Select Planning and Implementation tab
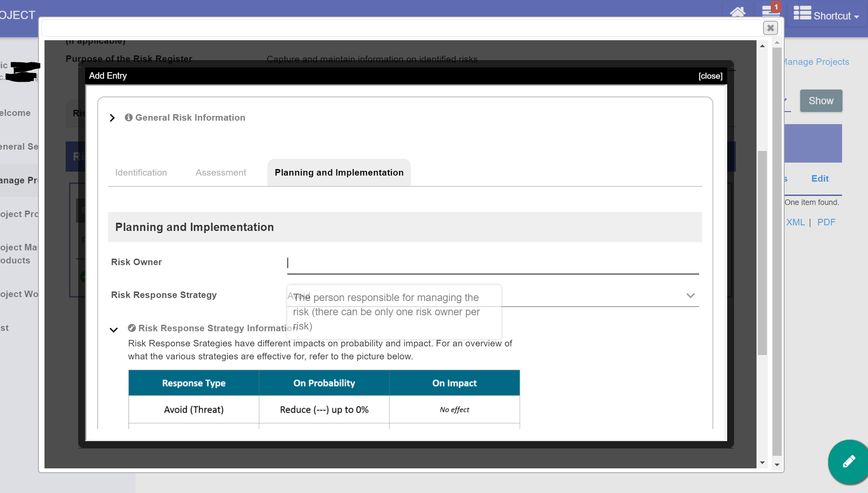Viewport: 868px width, 493px height. pos(339,173)
